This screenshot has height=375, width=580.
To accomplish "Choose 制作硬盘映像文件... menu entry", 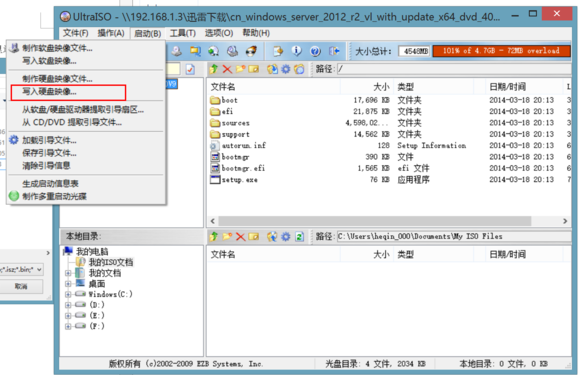I will click(86, 78).
